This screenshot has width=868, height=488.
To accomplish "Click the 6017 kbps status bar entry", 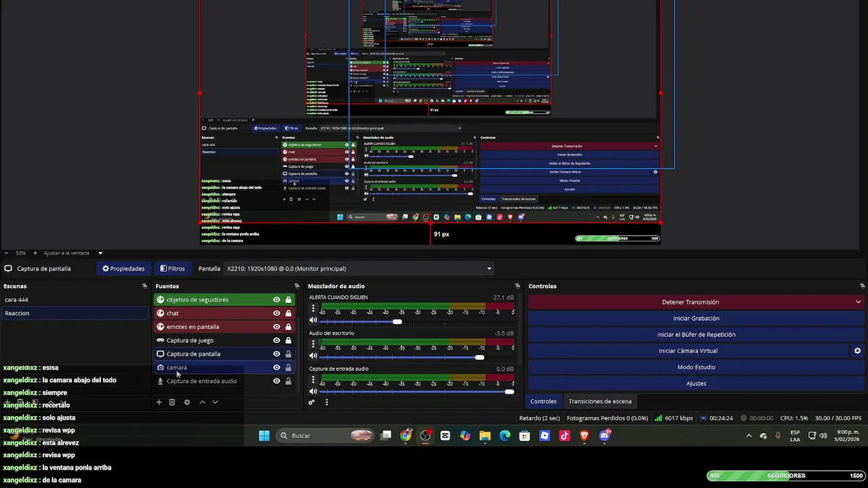I will [x=675, y=418].
